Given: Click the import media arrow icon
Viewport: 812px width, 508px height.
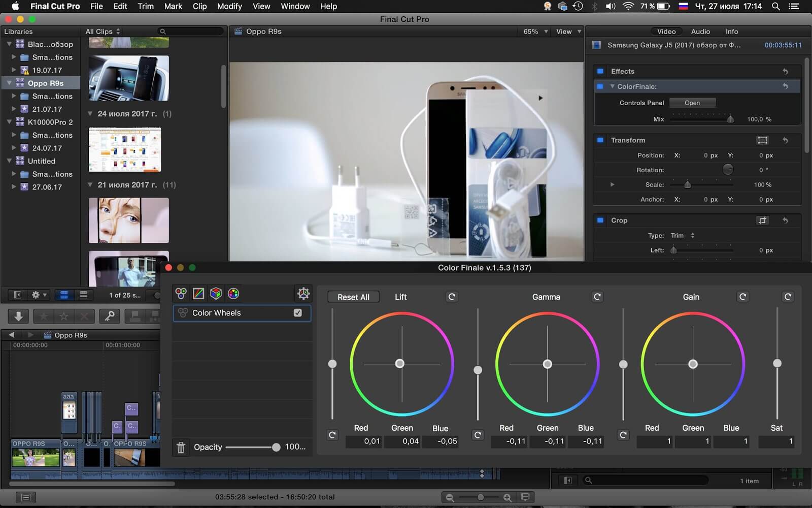Looking at the screenshot, I should pos(18,316).
